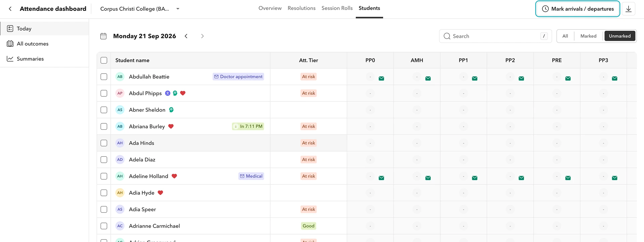Click the In 7:11 PM tag for Abriana Burley
The height and width of the screenshot is (242, 644).
[x=248, y=126]
